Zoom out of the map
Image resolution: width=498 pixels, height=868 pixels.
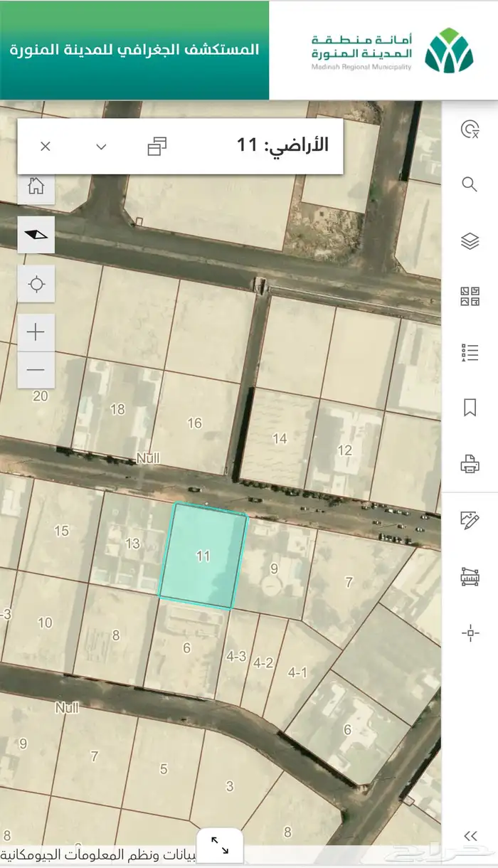click(x=36, y=370)
